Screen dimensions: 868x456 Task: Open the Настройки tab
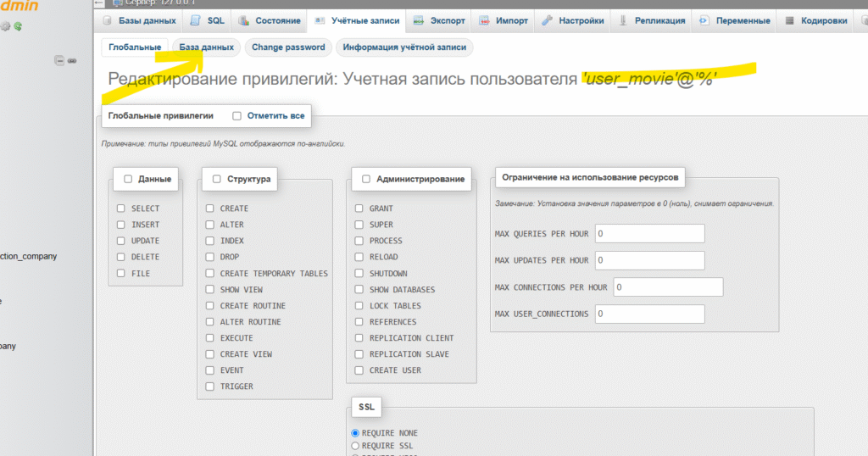[573, 20]
